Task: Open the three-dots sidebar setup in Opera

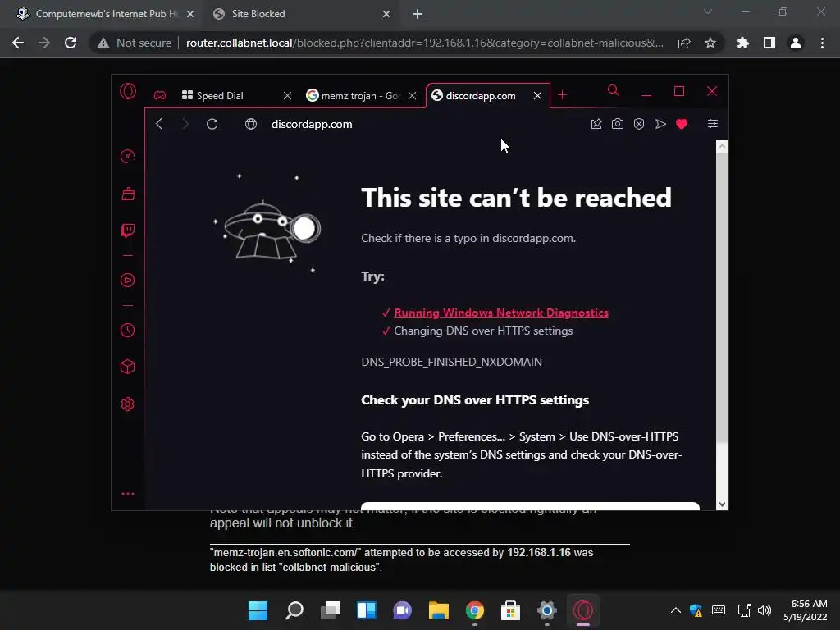Action: [127, 494]
